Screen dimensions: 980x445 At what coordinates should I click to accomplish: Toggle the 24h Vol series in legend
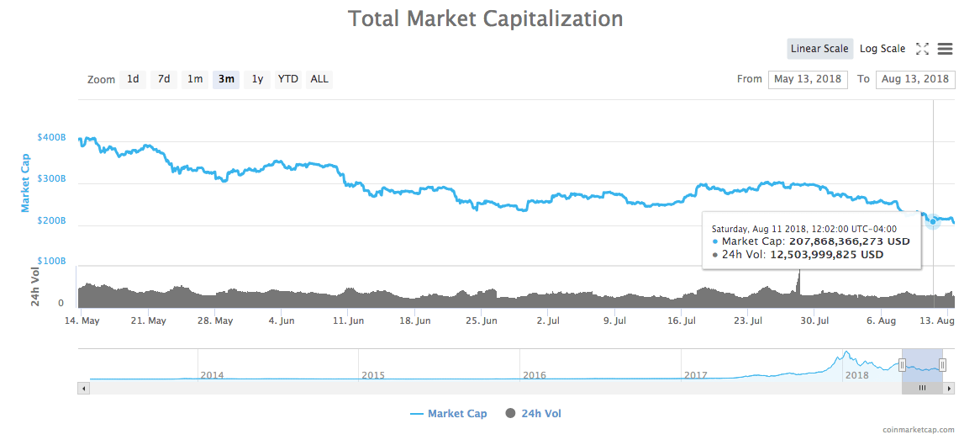[x=533, y=413]
